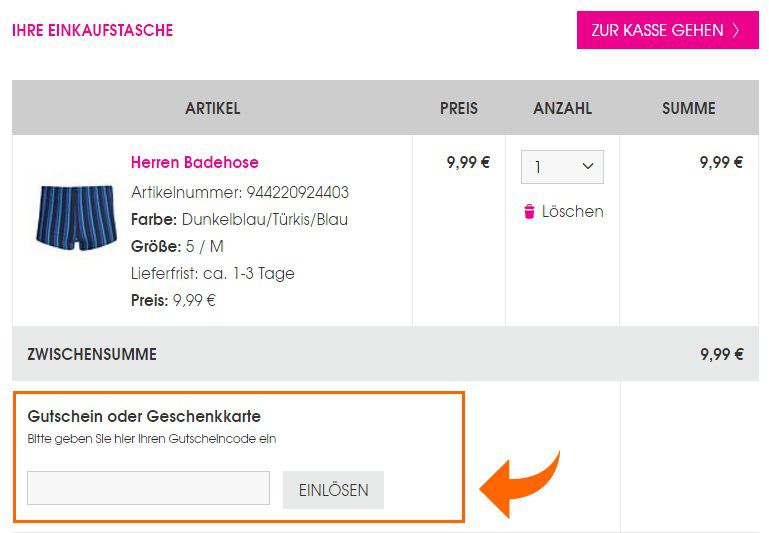Click the Ihre Einkaufstasche heading
Viewport: 769px width, 533px height.
click(93, 30)
